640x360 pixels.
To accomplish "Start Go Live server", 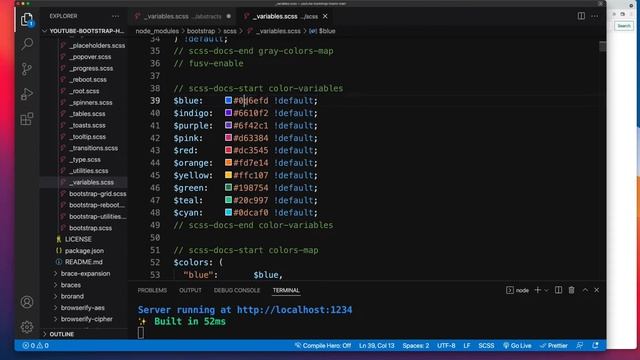I will [x=517, y=345].
